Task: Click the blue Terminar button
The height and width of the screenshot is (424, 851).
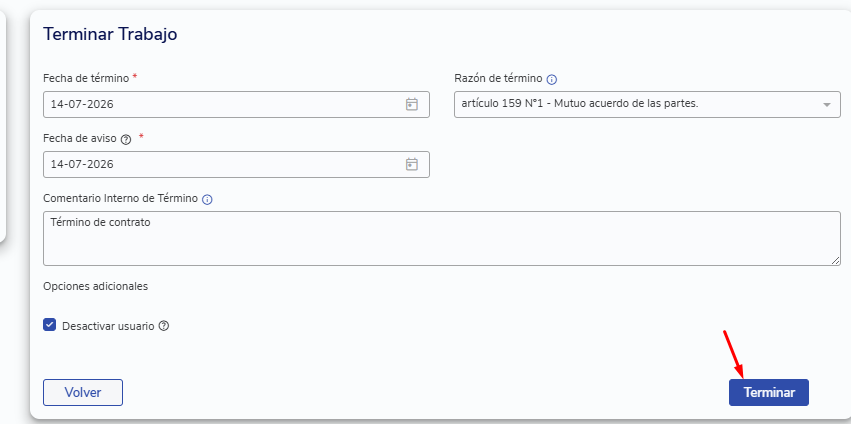Action: pyautogui.click(x=769, y=393)
